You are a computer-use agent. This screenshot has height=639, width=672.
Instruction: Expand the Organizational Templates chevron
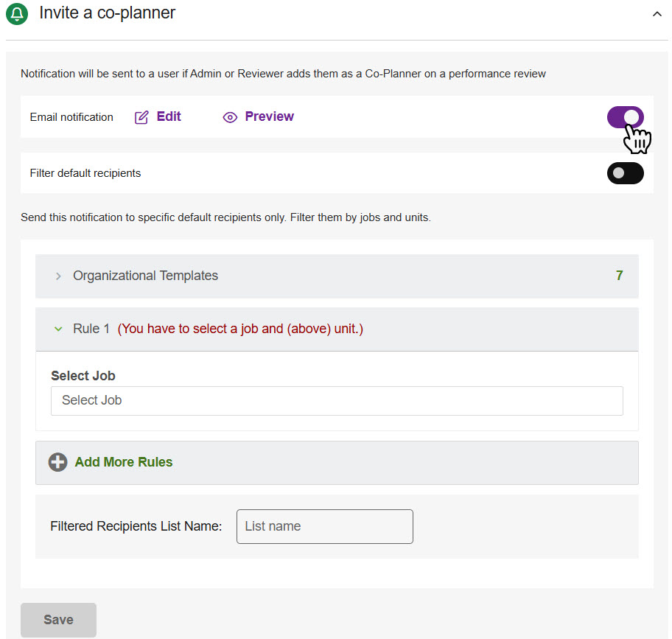click(58, 276)
